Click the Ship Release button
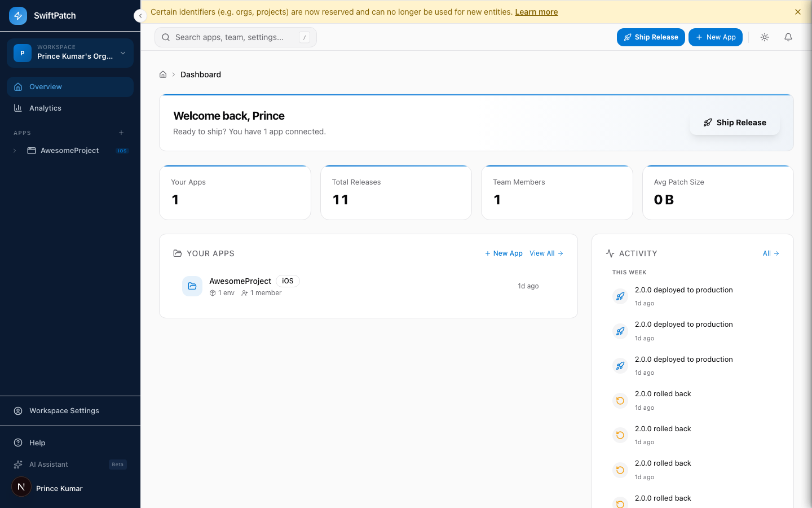The height and width of the screenshot is (508, 812). pyautogui.click(x=651, y=37)
